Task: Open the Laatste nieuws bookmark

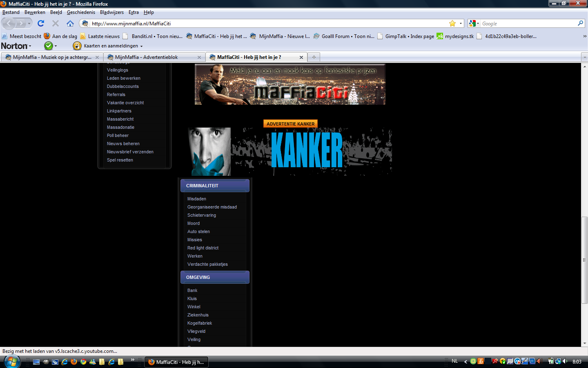Action: pos(100,36)
